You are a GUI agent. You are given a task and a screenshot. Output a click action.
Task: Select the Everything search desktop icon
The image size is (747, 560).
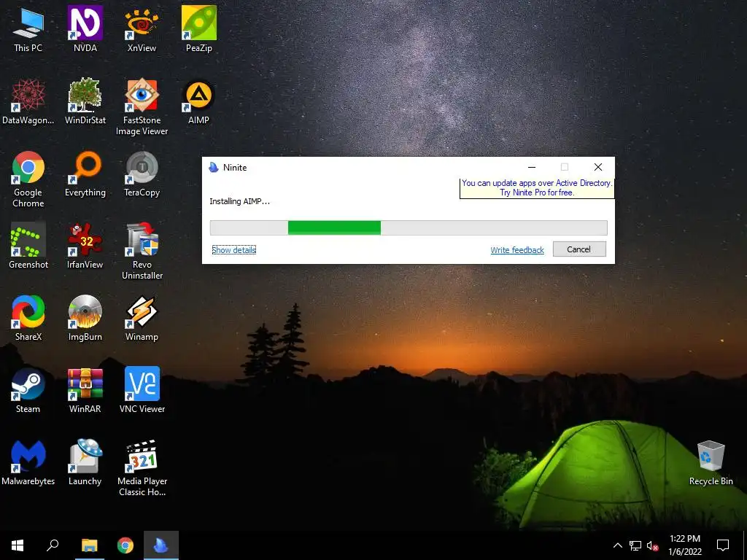[85, 174]
